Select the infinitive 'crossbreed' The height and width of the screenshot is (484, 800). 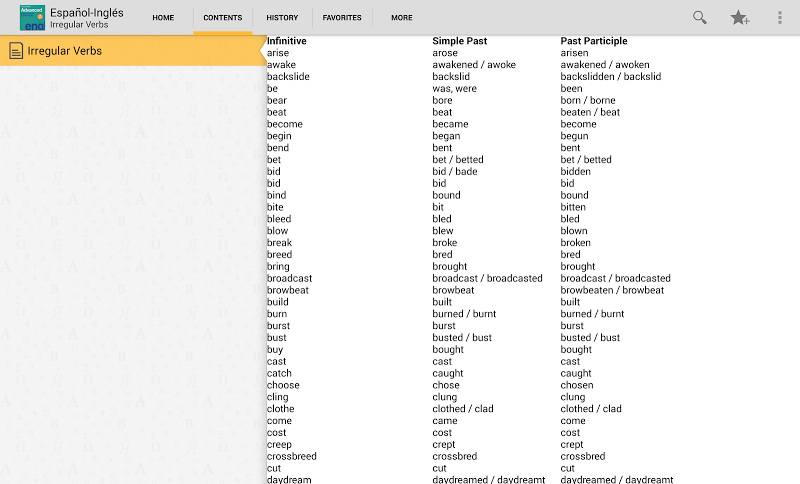[291, 456]
